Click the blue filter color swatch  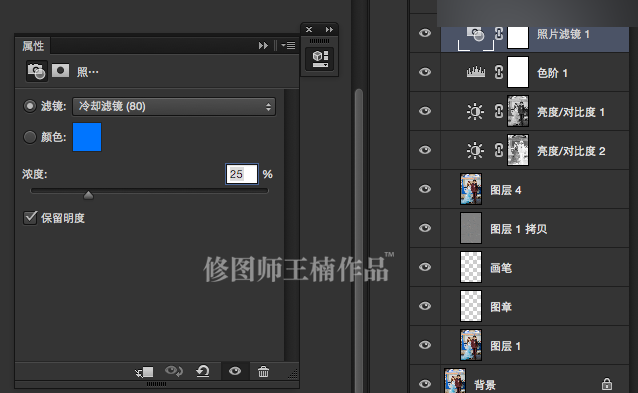tap(87, 137)
